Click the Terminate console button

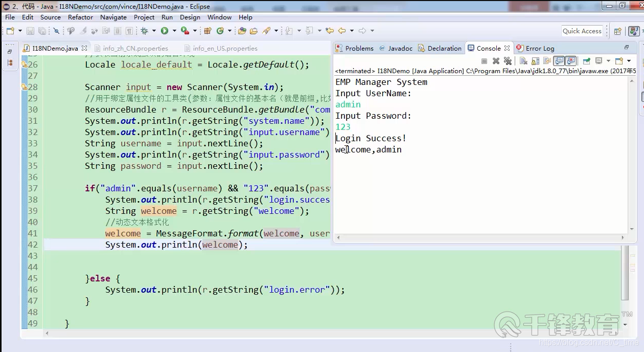(x=484, y=61)
